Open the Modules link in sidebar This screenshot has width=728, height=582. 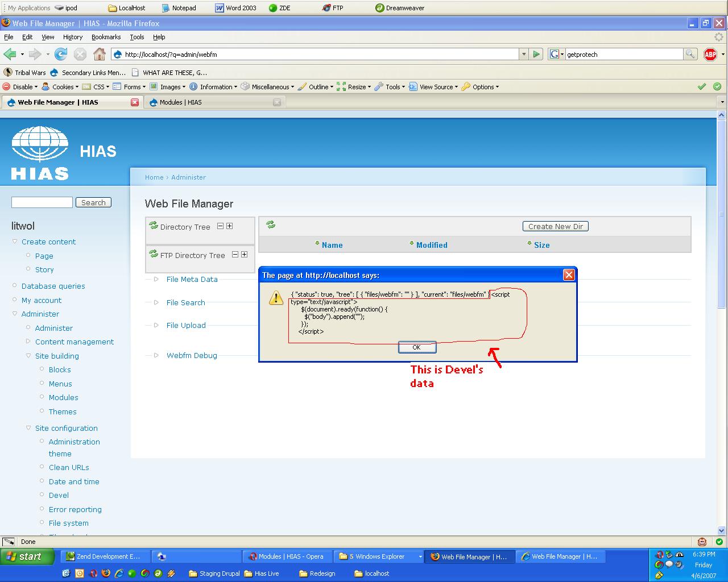click(x=63, y=397)
